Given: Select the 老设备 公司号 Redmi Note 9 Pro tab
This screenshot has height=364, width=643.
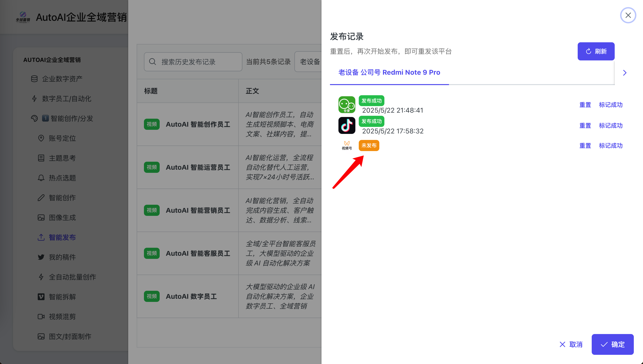Looking at the screenshot, I should pyautogui.click(x=389, y=73).
